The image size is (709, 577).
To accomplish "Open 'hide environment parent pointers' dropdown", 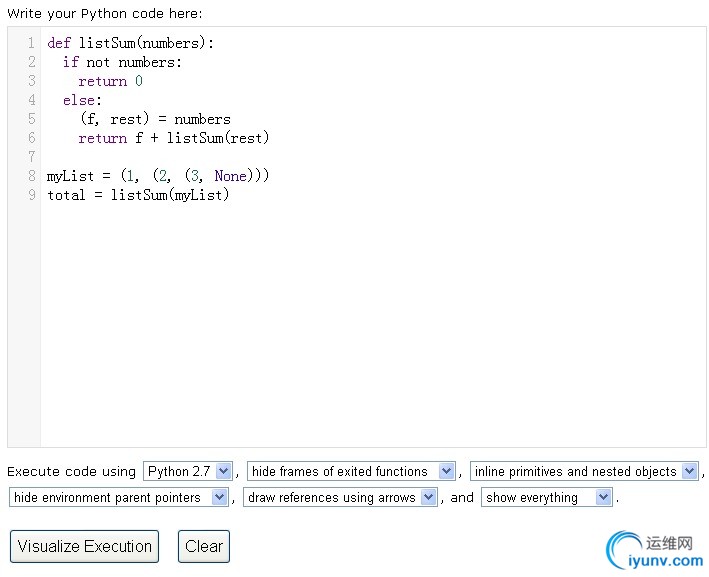I will point(118,497).
